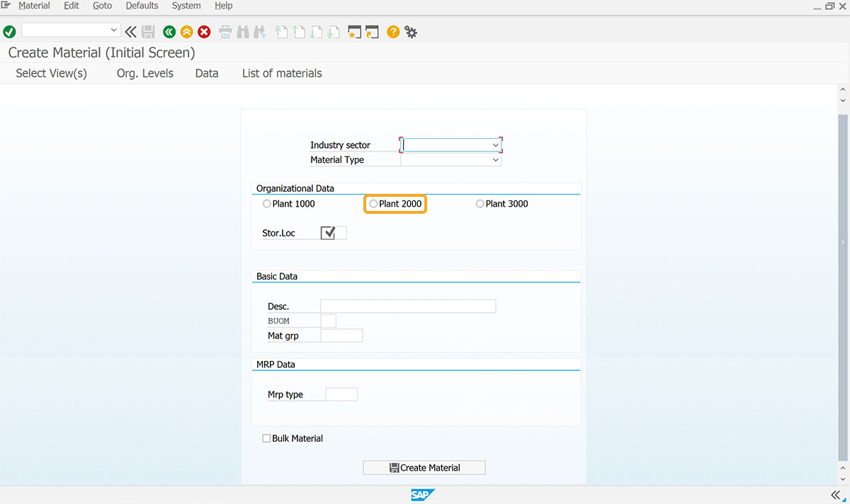Click the Industry sector label

coord(340,145)
